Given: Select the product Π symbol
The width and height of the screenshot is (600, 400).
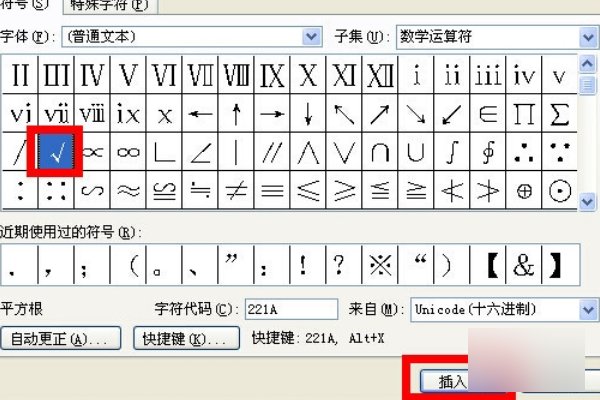Looking at the screenshot, I should (524, 113).
